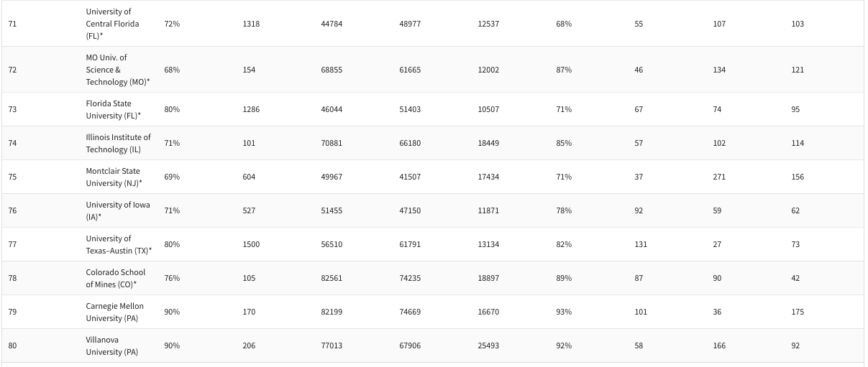Click University of Iowa (IA) name
Screen dimensions: 868x367
117,210
